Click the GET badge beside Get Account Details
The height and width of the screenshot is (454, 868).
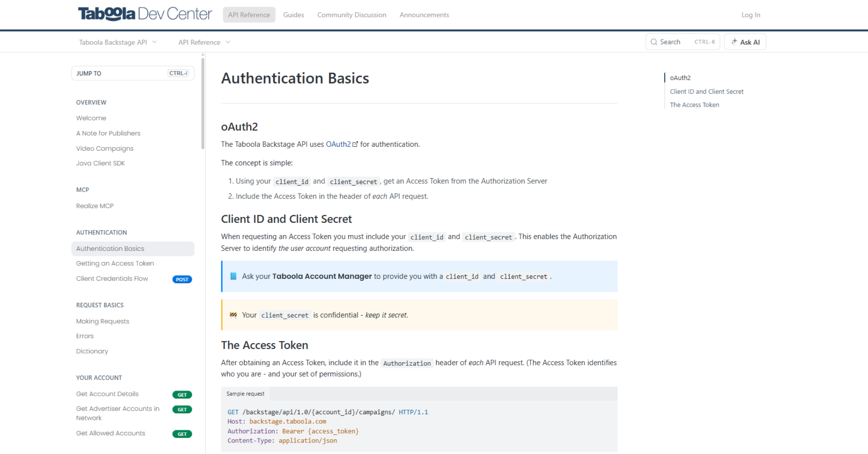[182, 395]
